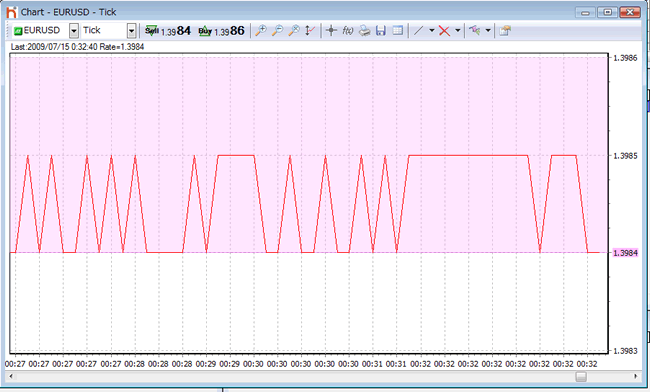Screen dimensions: 650x392
Task: Click the third magnifier zoom icon
Action: click(x=294, y=30)
